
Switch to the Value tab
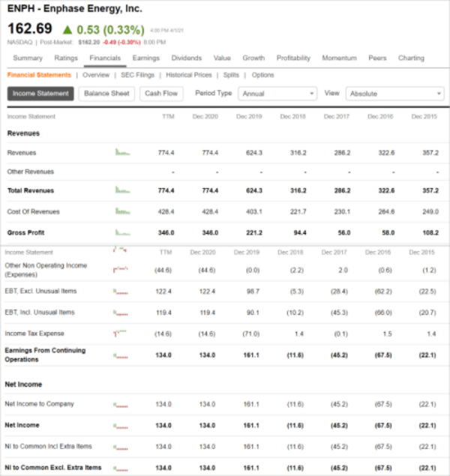pyautogui.click(x=222, y=58)
